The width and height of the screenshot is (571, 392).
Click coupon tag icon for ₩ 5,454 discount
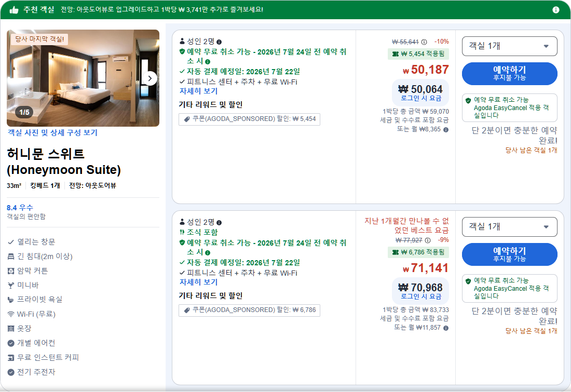[187, 119]
